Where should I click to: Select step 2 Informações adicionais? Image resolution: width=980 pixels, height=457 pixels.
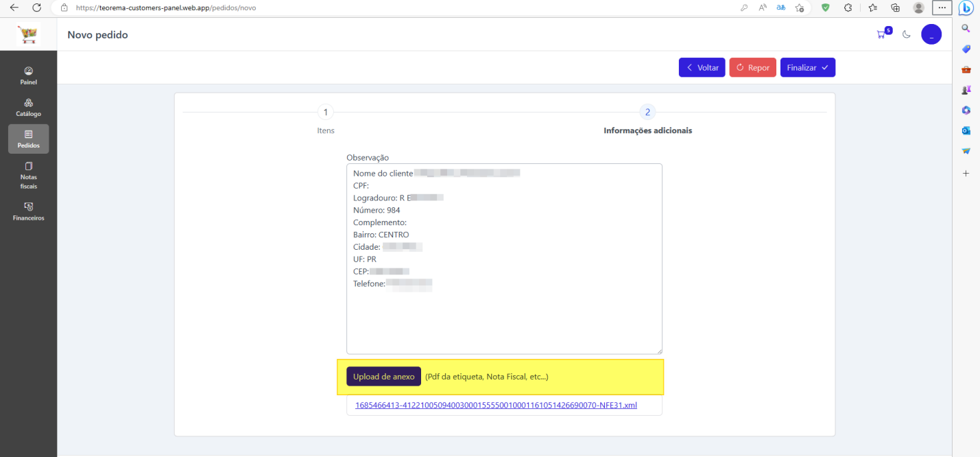click(647, 119)
